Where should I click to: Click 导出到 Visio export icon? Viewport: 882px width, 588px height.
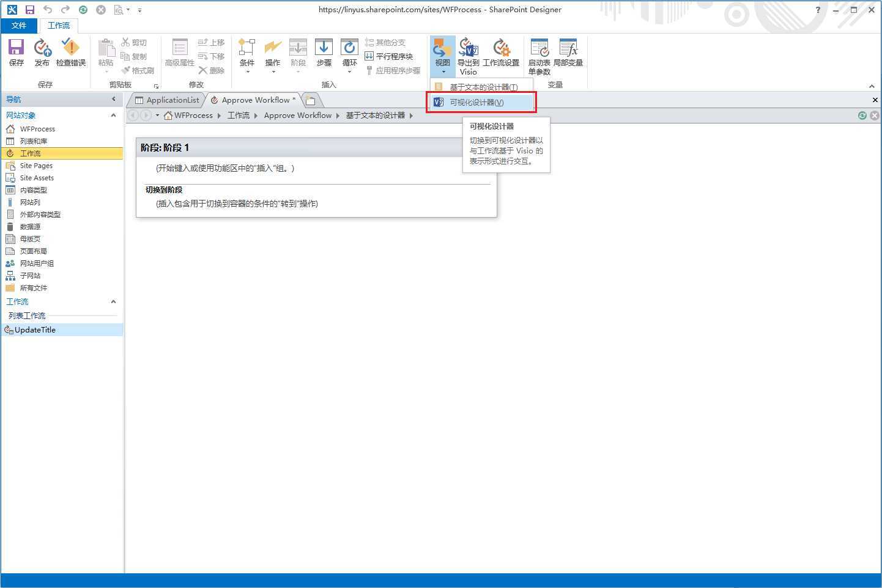469,56
